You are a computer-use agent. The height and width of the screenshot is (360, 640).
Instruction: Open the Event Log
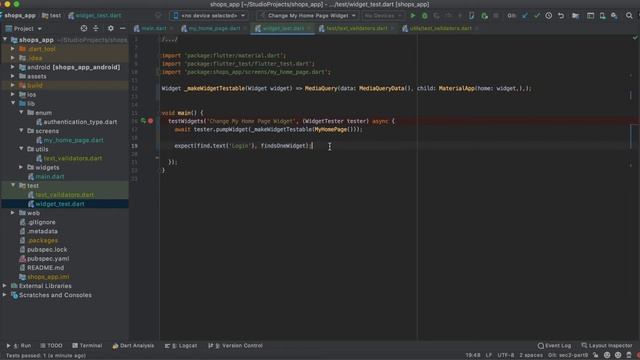click(x=554, y=346)
